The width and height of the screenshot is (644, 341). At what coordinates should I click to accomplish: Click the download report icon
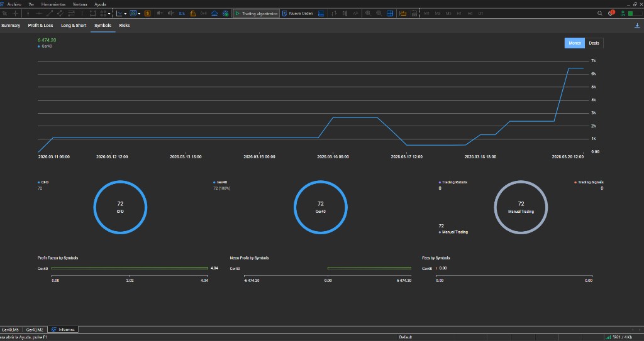click(x=638, y=26)
